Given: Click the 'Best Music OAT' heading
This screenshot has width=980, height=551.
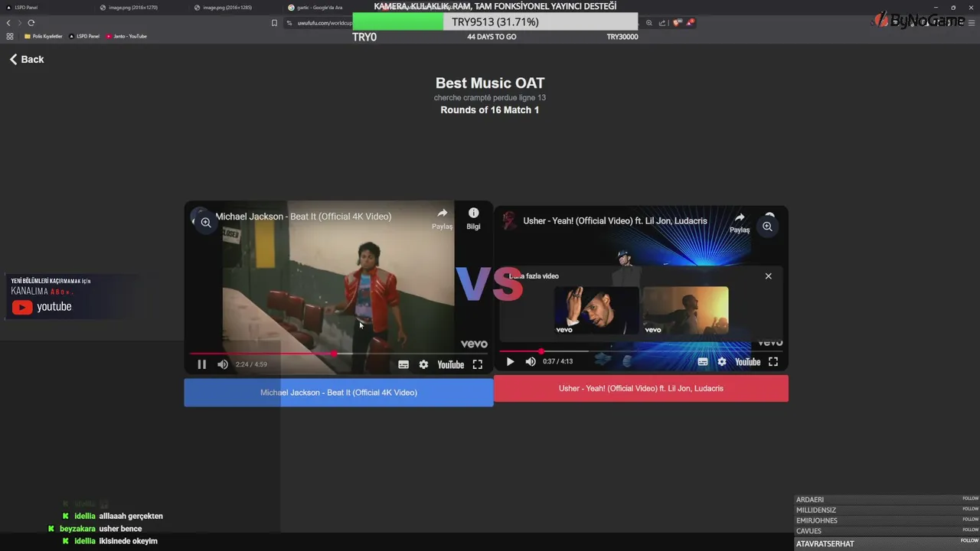Looking at the screenshot, I should [x=490, y=83].
